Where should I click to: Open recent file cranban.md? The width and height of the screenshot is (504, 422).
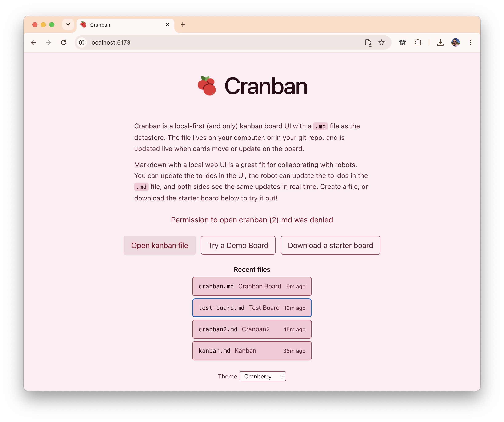point(252,286)
